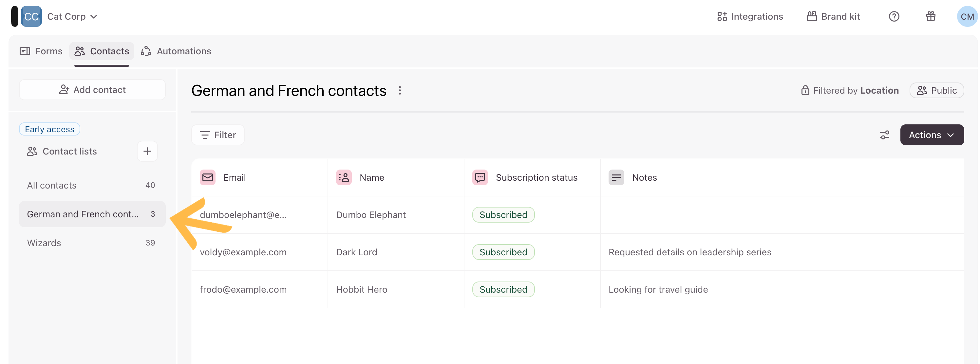Viewport: 980px width, 364px height.
Task: Click the Subscription status column icon
Action: click(x=480, y=178)
